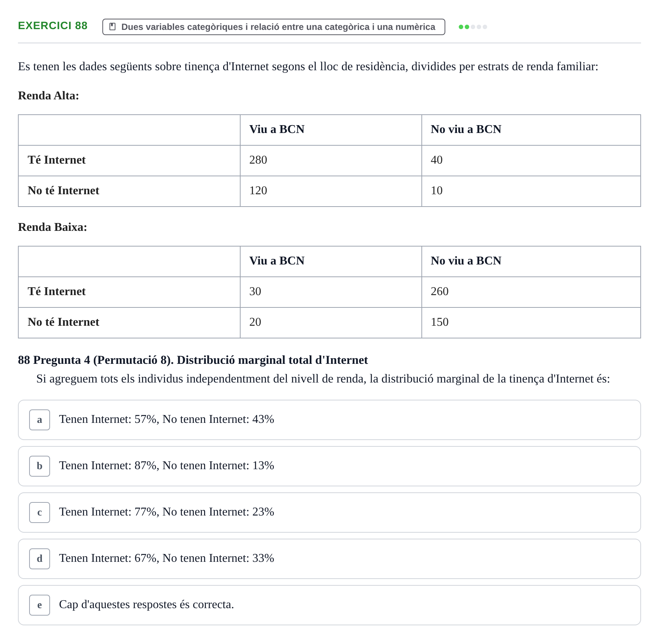The width and height of the screenshot is (659, 644).
Task: Click the green difficulty dots indicator
Action: click(473, 27)
